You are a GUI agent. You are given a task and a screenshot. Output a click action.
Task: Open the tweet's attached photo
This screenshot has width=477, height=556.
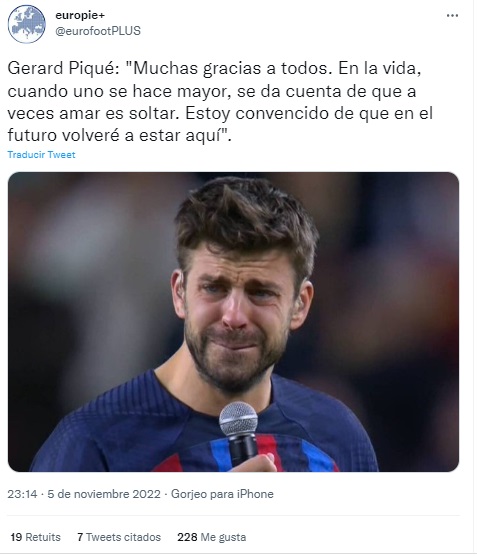coord(233,322)
